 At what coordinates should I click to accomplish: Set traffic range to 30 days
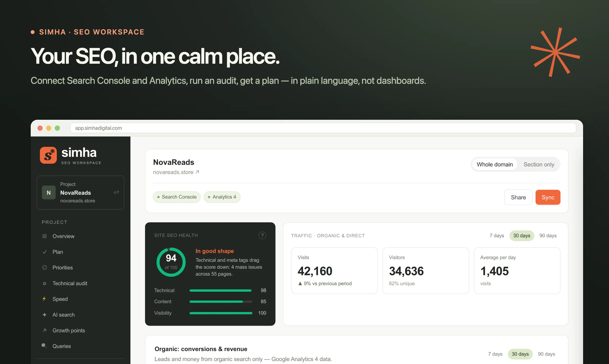(x=521, y=235)
